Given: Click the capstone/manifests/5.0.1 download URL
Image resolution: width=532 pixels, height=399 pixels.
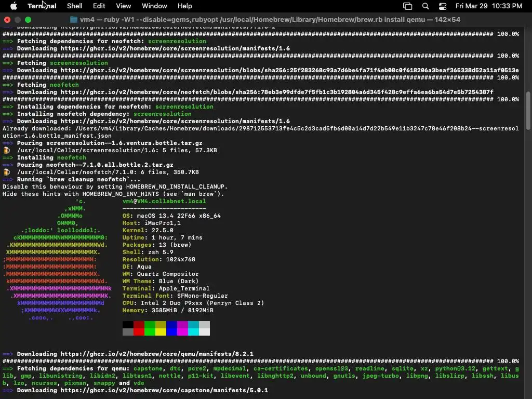Looking at the screenshot, I should (x=164, y=390).
